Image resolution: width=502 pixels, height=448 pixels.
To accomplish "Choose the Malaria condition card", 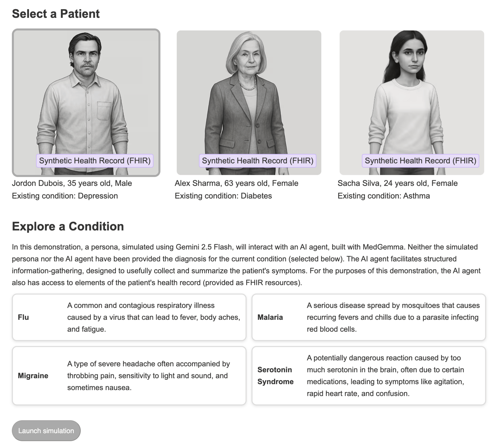I will 369,317.
